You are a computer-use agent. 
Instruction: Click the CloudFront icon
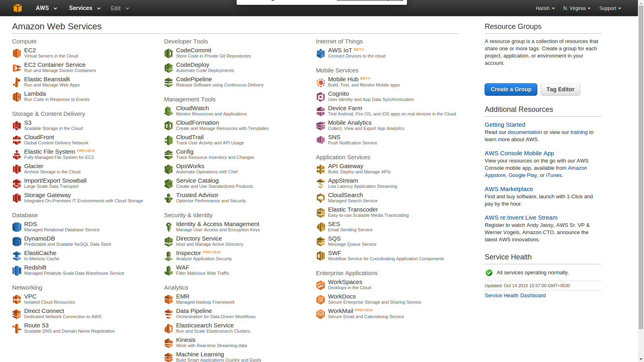pyautogui.click(x=17, y=140)
